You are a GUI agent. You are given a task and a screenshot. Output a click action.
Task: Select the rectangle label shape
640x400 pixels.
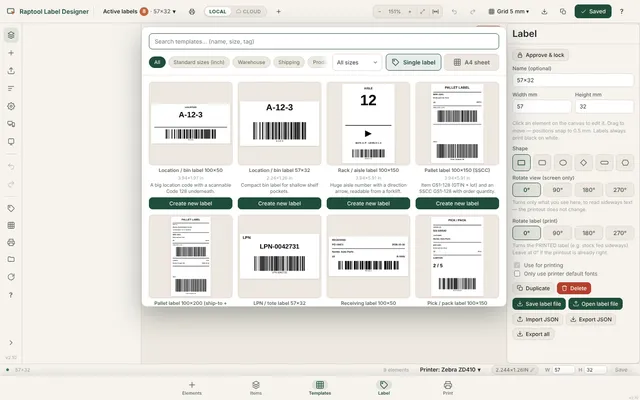(521, 162)
